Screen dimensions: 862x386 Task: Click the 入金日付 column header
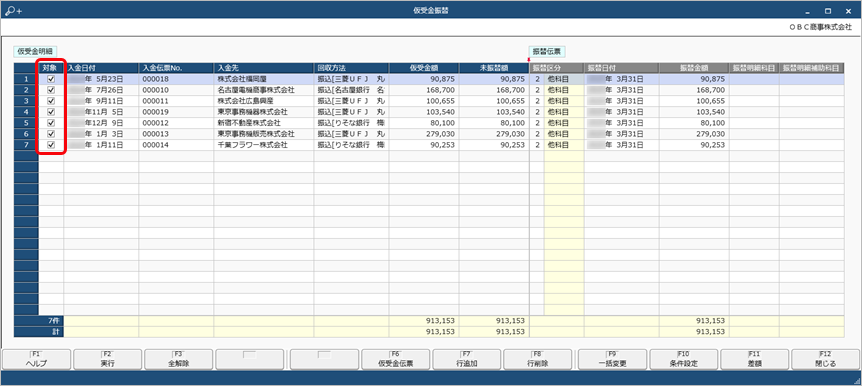pos(101,68)
